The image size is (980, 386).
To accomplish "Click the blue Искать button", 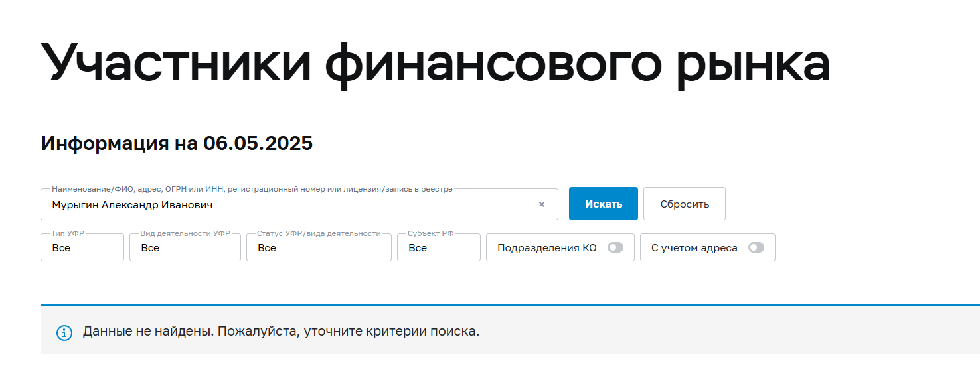I will tap(604, 204).
